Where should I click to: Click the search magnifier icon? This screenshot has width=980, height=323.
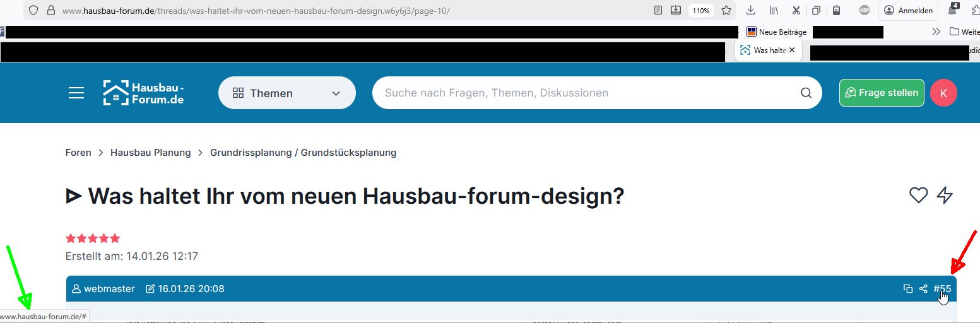pos(806,93)
